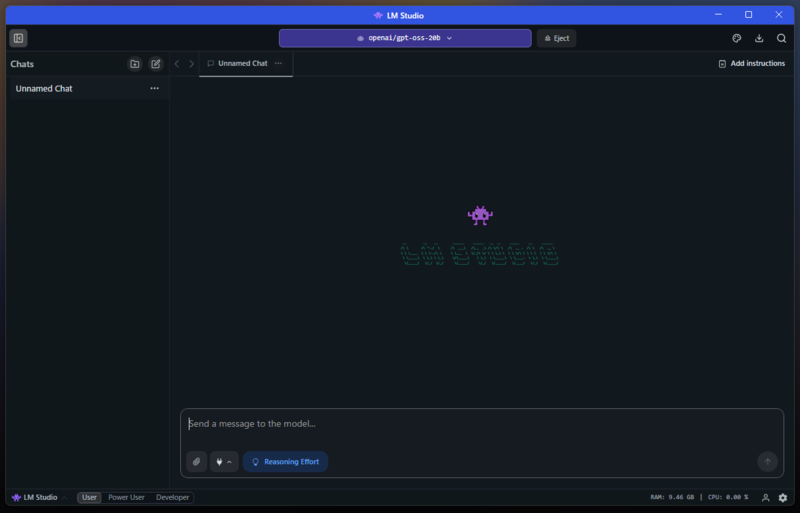
Task: Toggle the sidebar panel icon
Action: pyautogui.click(x=18, y=38)
